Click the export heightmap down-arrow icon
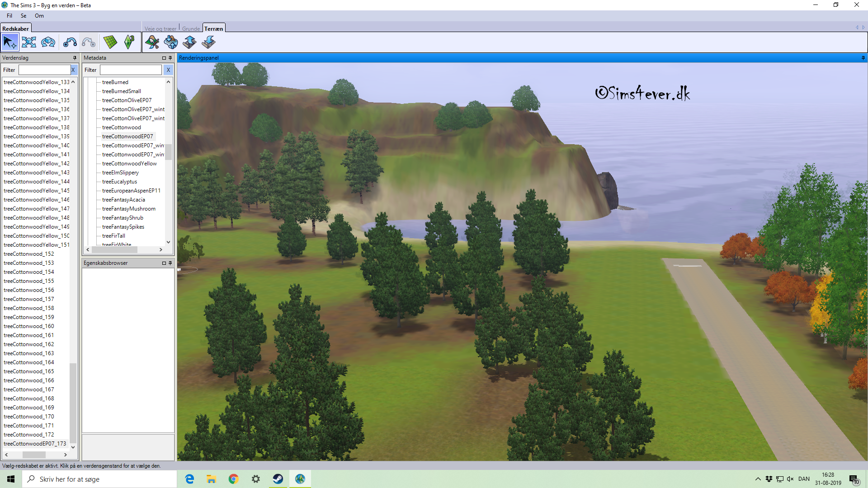Image resolution: width=868 pixels, height=488 pixels. (x=208, y=42)
